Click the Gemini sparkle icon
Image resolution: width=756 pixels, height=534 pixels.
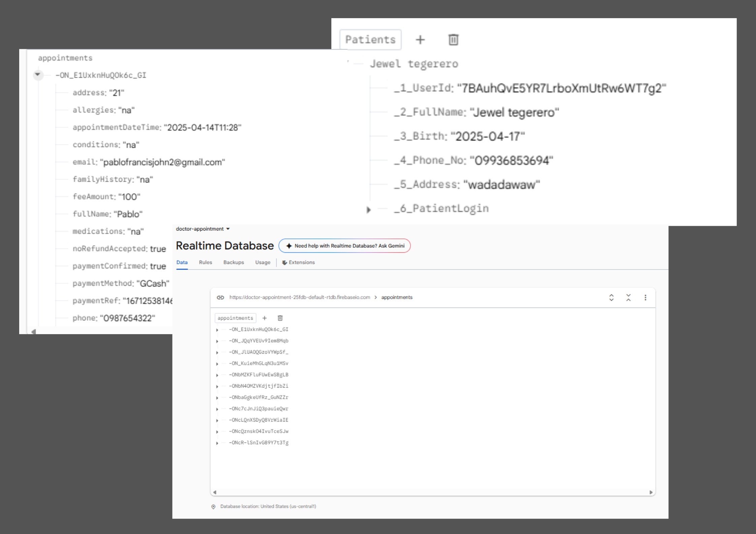click(289, 246)
